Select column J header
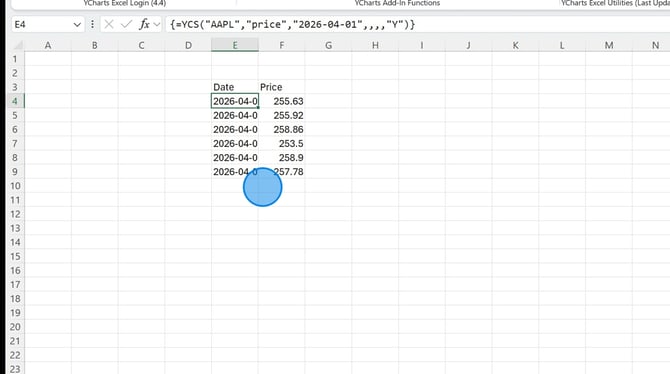Viewport: 670px width, 374px height. (468, 45)
